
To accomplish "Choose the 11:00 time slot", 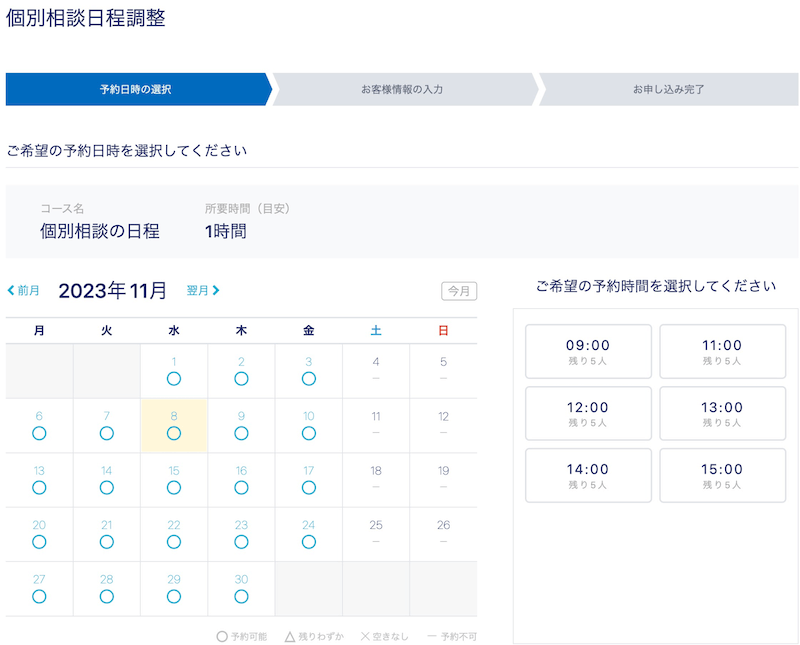I will (722, 351).
